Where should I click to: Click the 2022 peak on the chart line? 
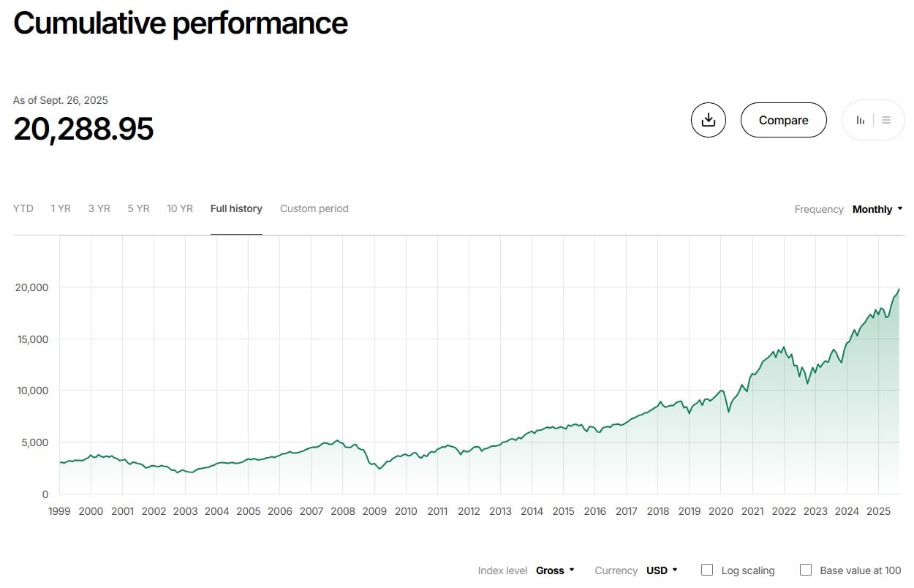click(784, 347)
